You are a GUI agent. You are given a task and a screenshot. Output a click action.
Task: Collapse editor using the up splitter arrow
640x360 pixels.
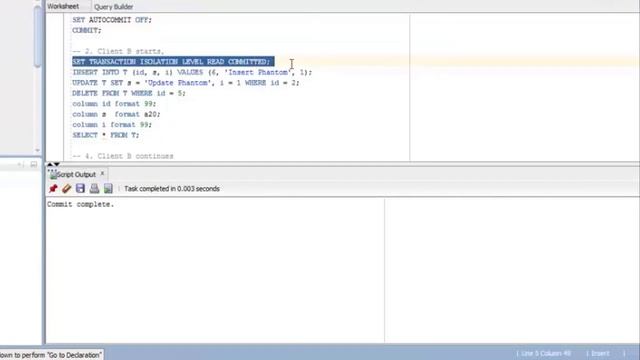50,164
